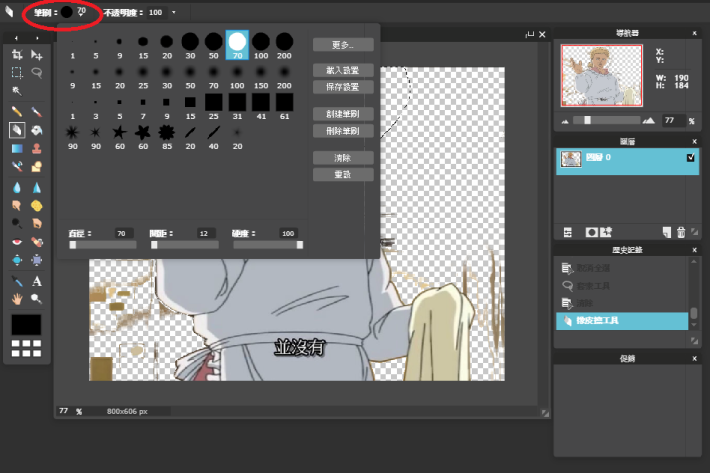
Task: Select the Gradient tool
Action: click(x=17, y=148)
